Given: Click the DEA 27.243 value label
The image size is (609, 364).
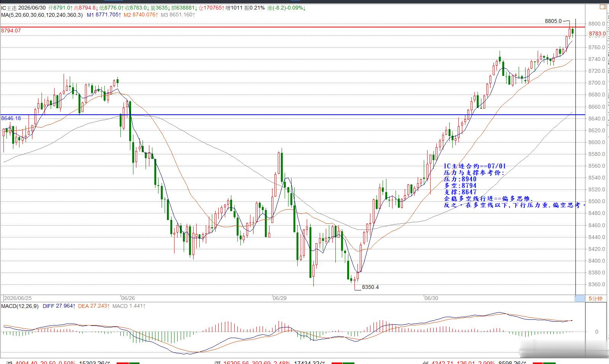Looking at the screenshot, I should (x=94, y=306).
